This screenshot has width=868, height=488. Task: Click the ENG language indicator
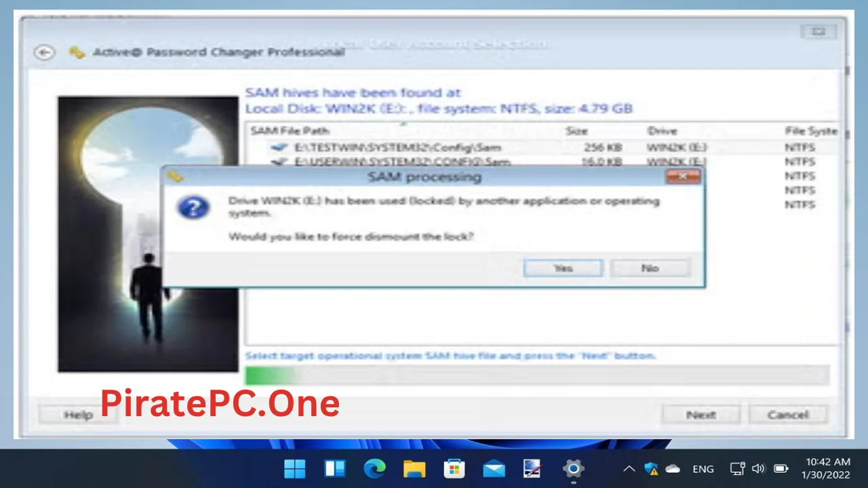(703, 469)
